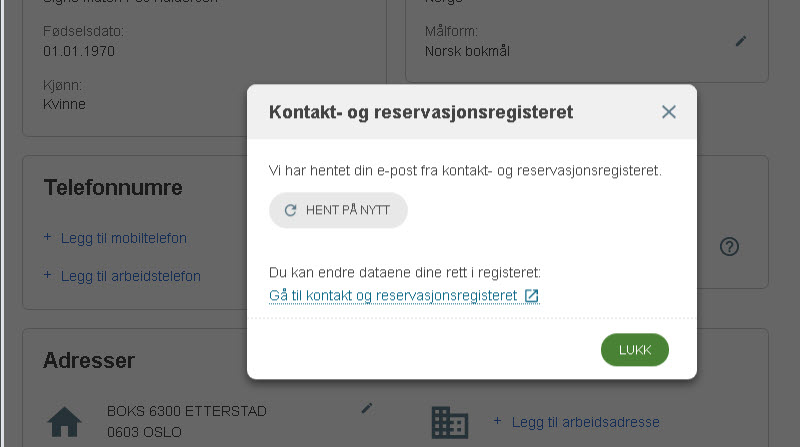Click the text 'Du kan endre dataene dine'
800x447 pixels.
[355, 272]
